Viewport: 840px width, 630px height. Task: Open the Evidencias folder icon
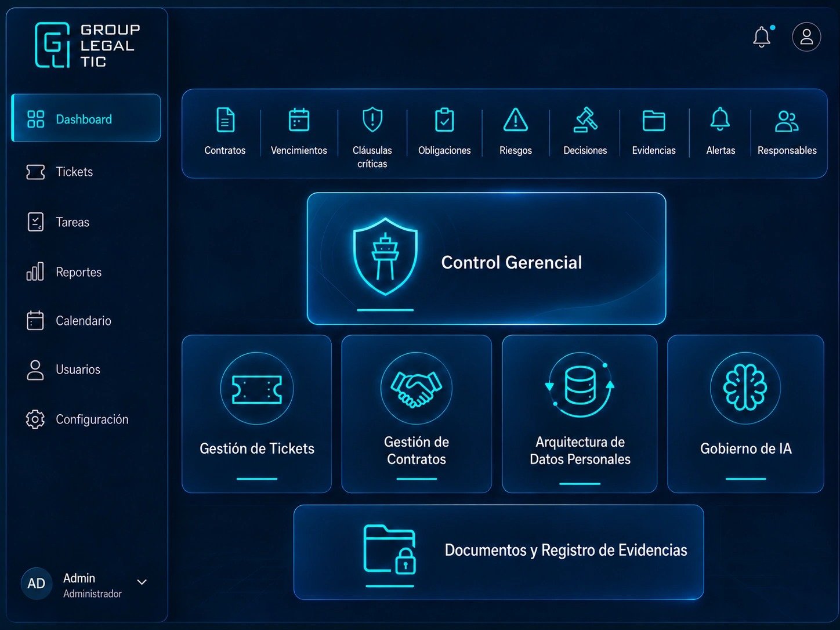(x=654, y=121)
